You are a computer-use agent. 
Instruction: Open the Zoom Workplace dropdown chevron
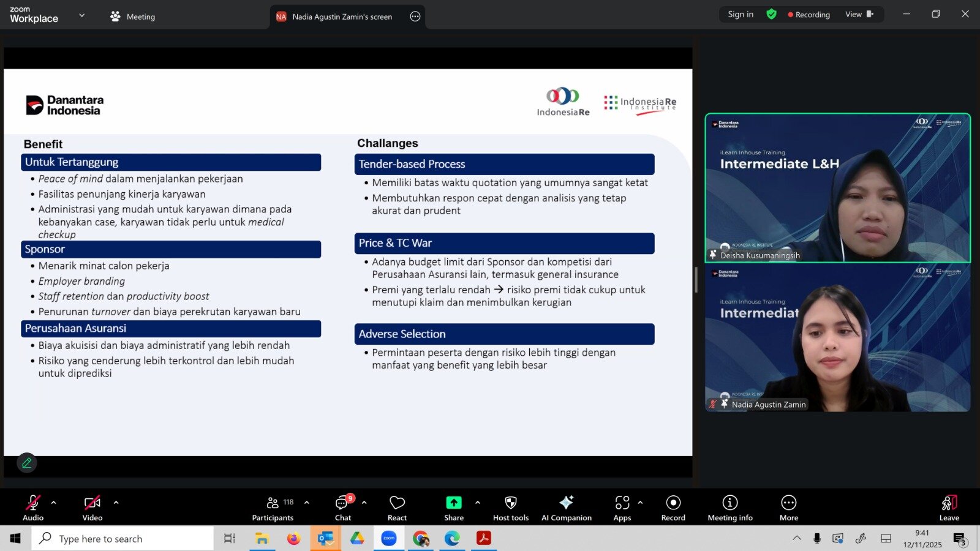tap(82, 15)
